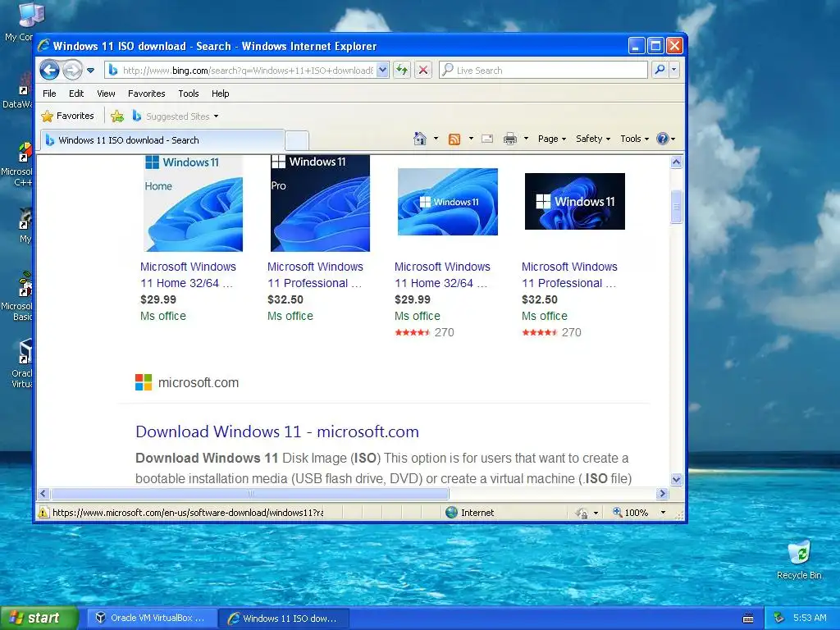Click the blue Help question mark icon

(663, 139)
